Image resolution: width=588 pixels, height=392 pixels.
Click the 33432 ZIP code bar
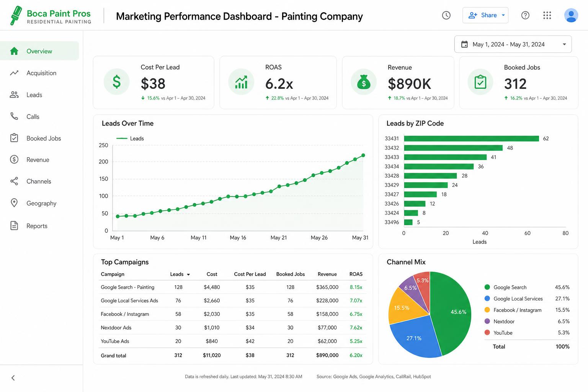pos(453,148)
